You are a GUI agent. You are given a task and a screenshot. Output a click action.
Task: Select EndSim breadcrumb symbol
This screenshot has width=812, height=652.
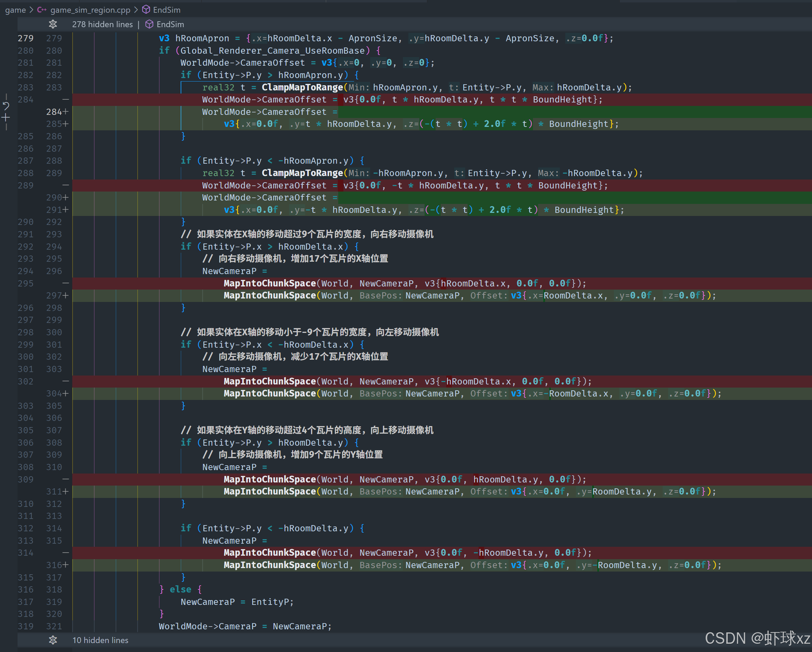[167, 10]
